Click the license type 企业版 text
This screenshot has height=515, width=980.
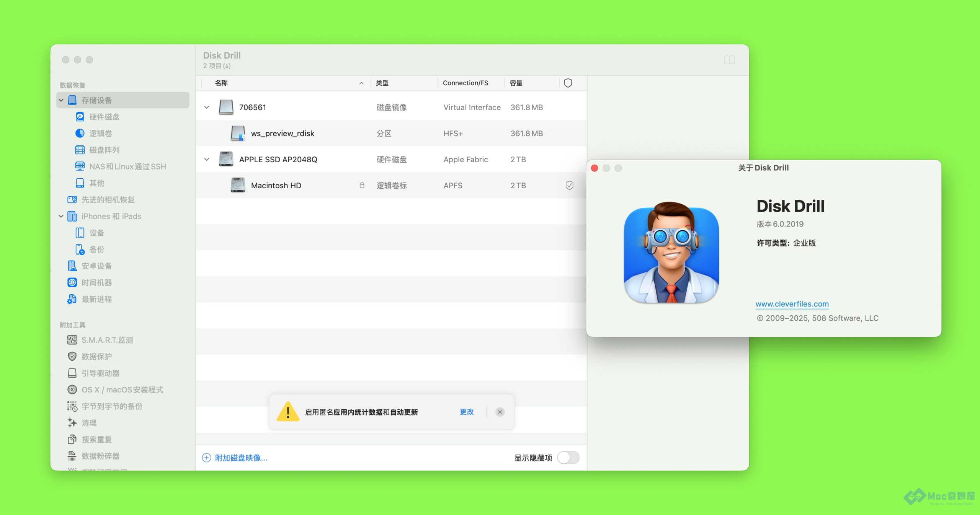804,243
